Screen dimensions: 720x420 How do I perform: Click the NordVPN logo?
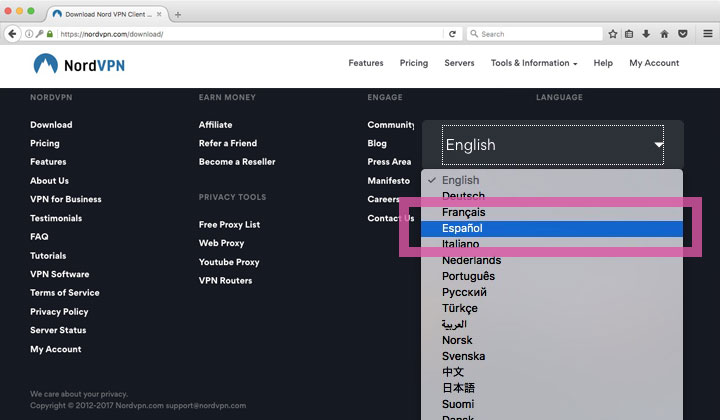[x=79, y=64]
